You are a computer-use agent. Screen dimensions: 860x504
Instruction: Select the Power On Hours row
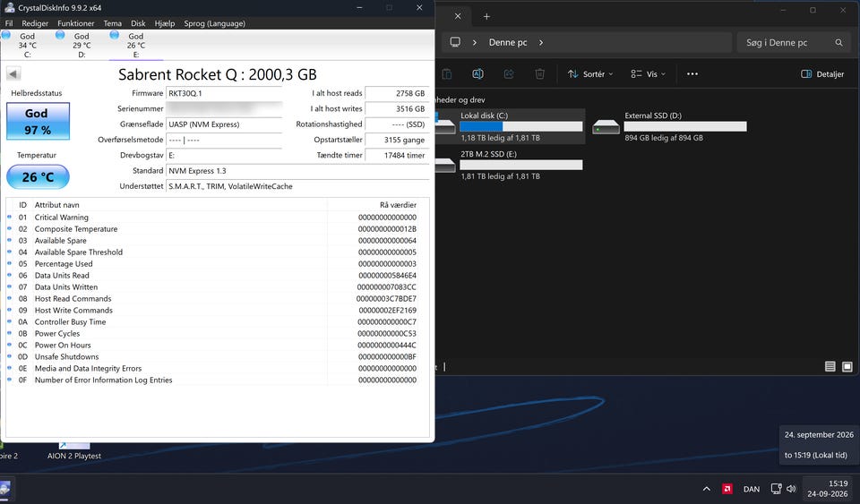point(212,346)
